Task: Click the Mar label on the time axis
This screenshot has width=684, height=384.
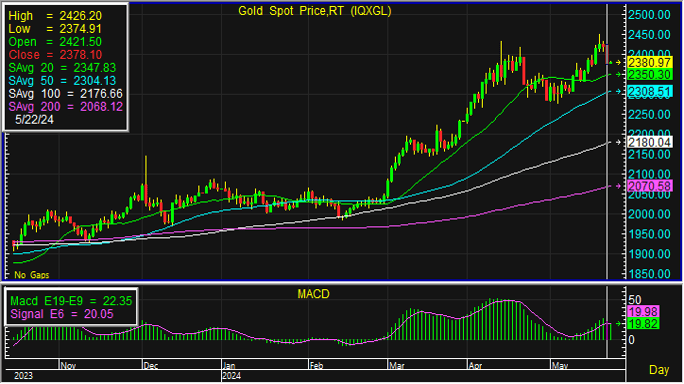Action: [396, 366]
